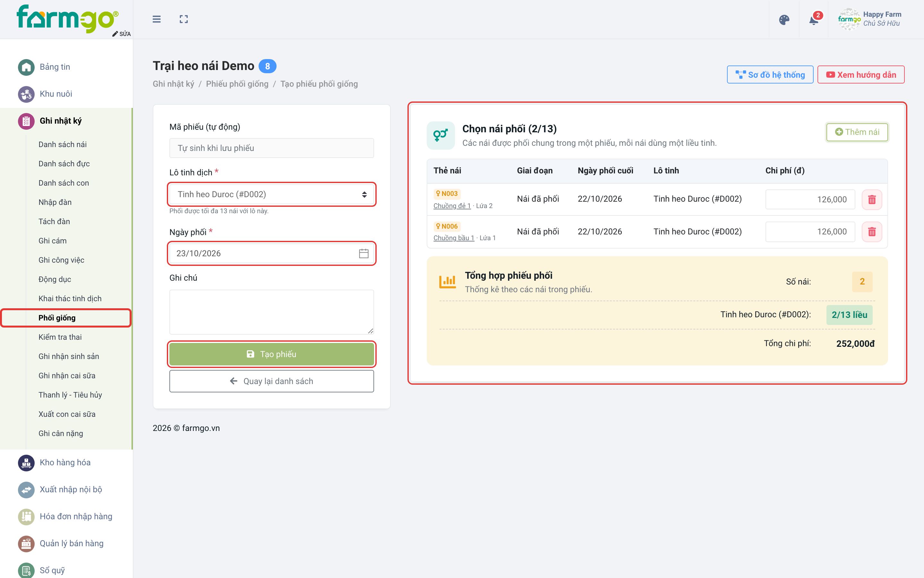
Task: Click the Tạo phiếu button
Action: 271,354
